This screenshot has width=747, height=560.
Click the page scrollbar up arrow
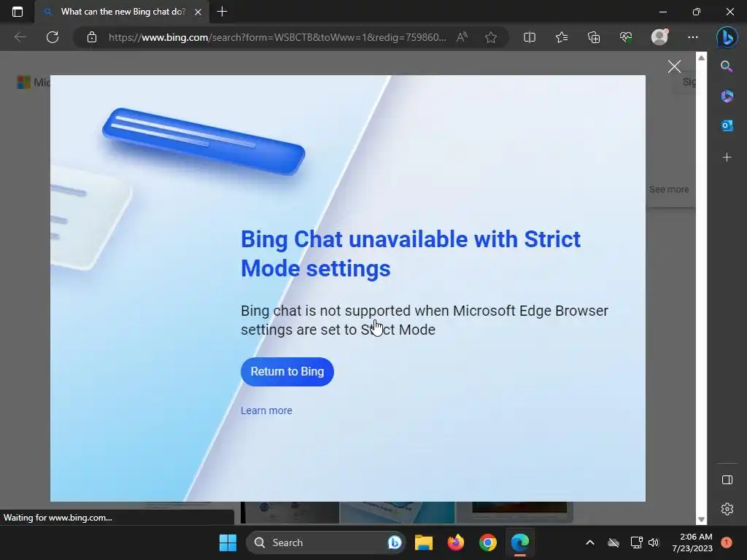[701, 58]
